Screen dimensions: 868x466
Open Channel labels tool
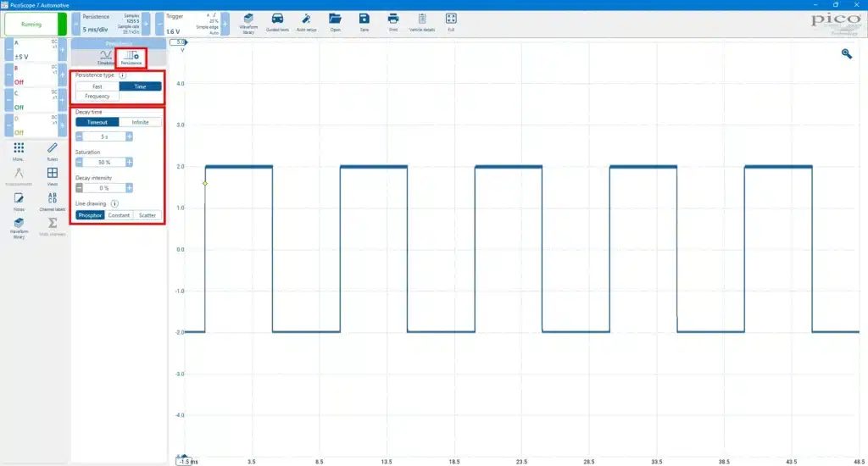click(52, 202)
